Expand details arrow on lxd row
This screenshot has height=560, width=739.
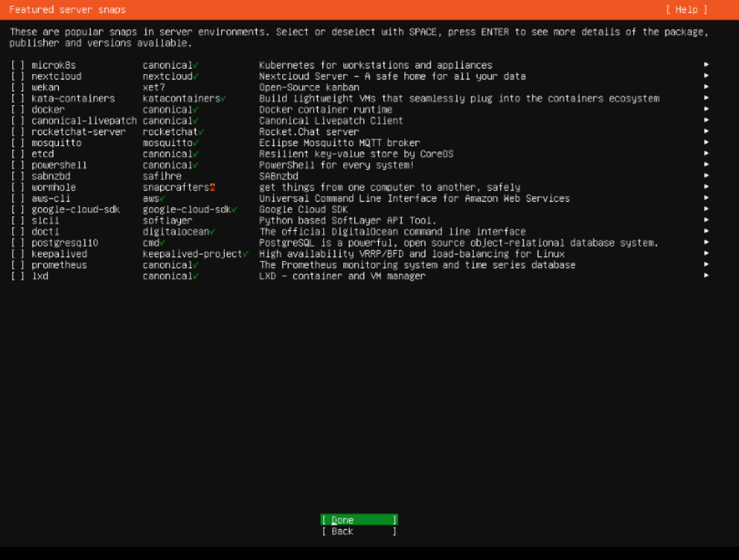(x=706, y=276)
